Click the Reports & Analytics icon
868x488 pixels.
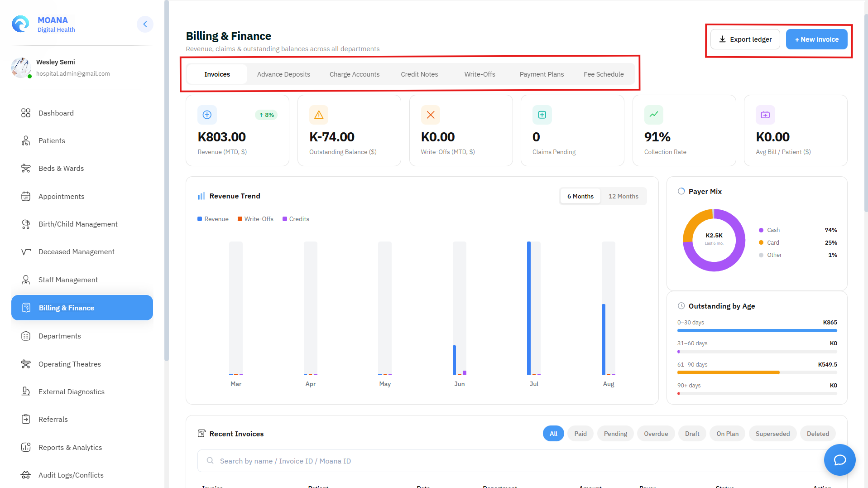pyautogui.click(x=26, y=447)
